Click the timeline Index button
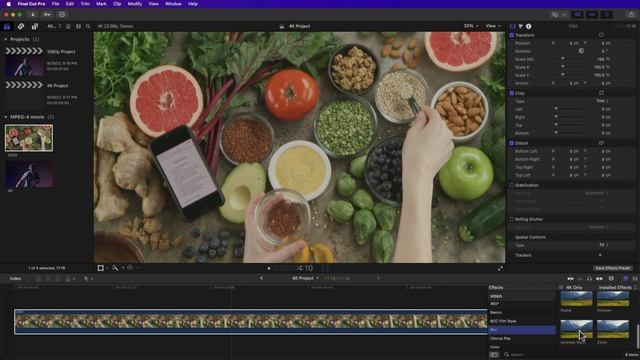This screenshot has height=360, width=640. [x=16, y=278]
